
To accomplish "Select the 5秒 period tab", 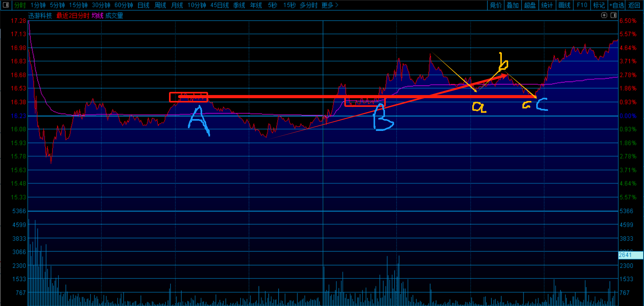I will (x=272, y=5).
